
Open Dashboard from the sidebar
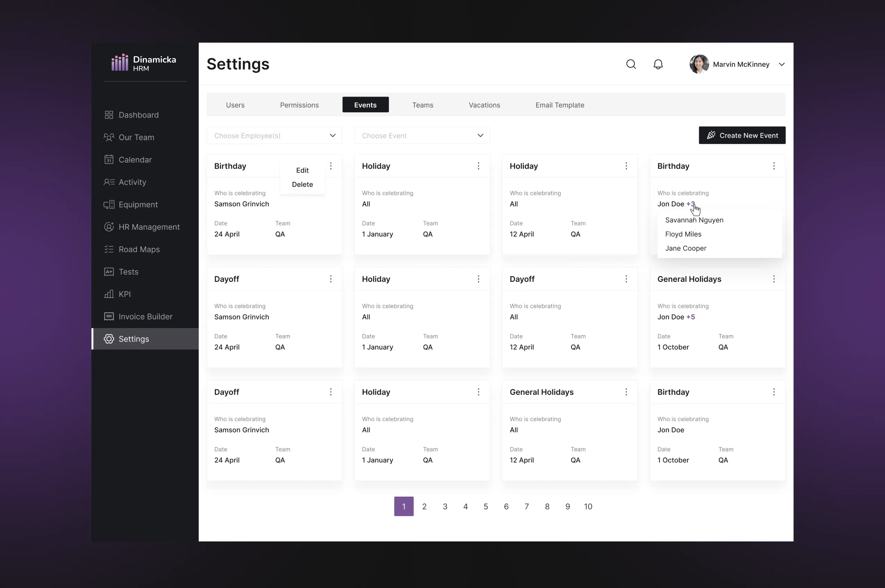138,115
